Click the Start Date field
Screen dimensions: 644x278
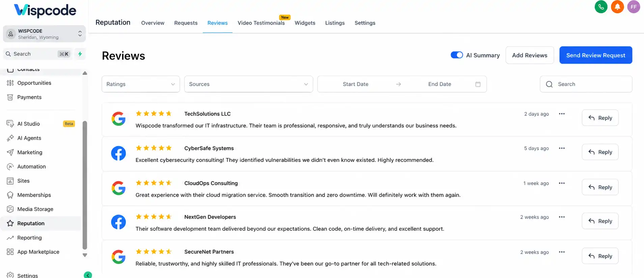pyautogui.click(x=356, y=84)
